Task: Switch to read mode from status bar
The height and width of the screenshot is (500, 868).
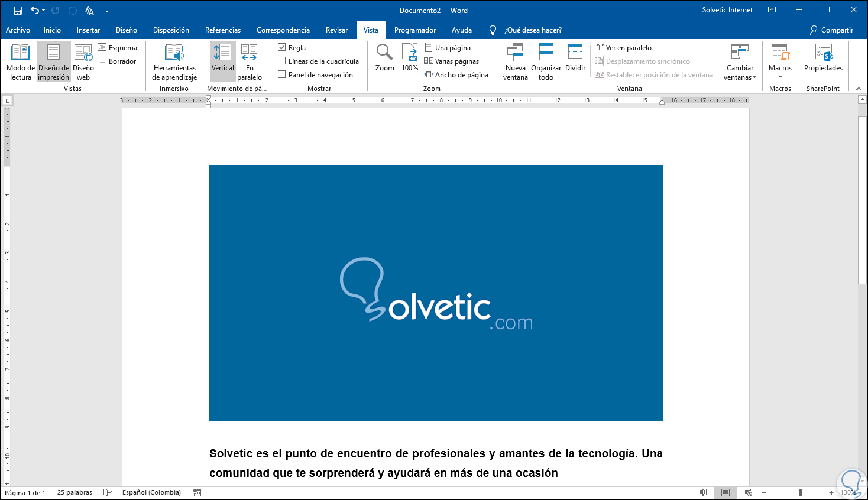Action: (702, 493)
